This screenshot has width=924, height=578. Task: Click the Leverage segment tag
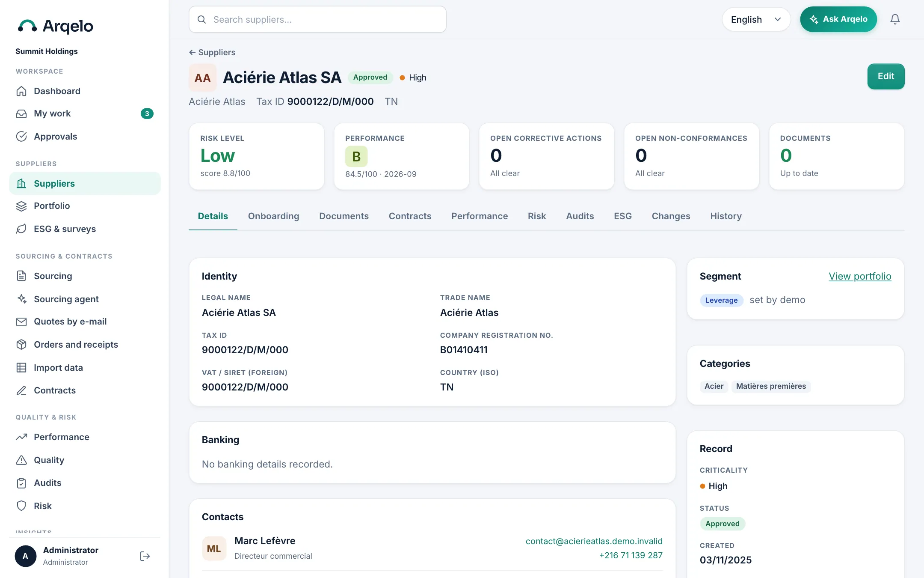pyautogui.click(x=721, y=300)
